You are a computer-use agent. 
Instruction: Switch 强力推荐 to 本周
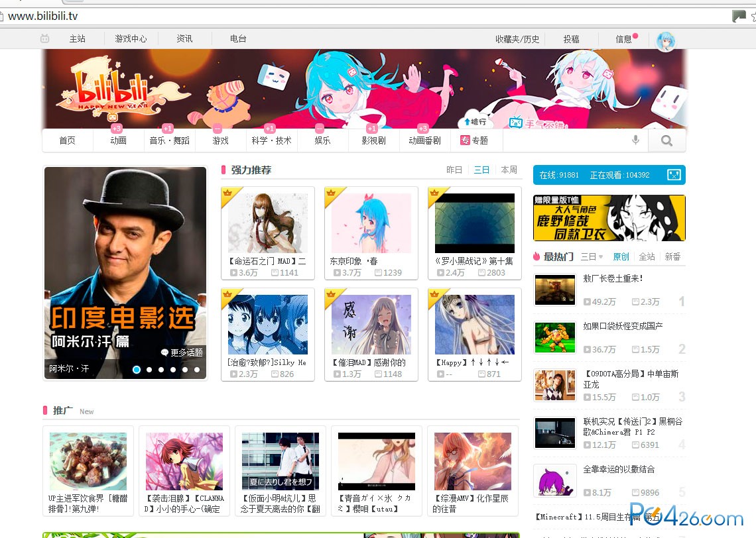coord(509,170)
